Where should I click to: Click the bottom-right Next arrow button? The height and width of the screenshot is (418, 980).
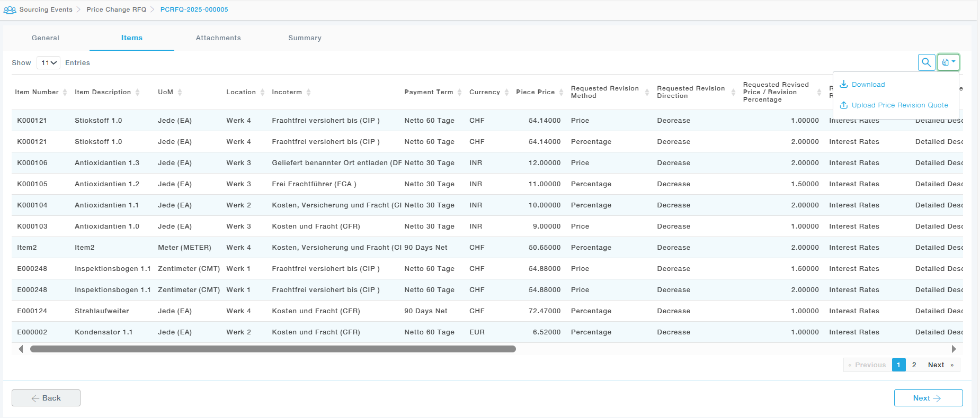click(x=928, y=398)
